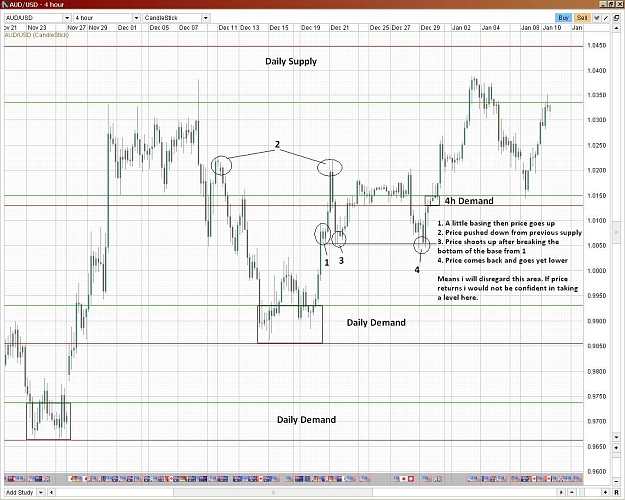Click the Nov 23 date label

tap(37, 28)
